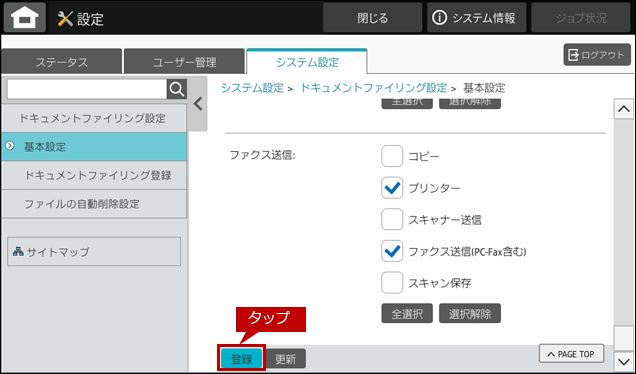Screen dimensions: 636x374
Task: Tap the 更新 button
Action: [286, 359]
